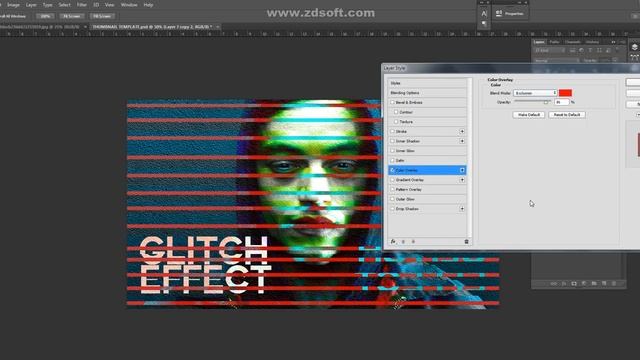Image resolution: width=640 pixels, height=360 pixels.
Task: Click type layer filter icon in Layers panel
Action: (x=590, y=51)
